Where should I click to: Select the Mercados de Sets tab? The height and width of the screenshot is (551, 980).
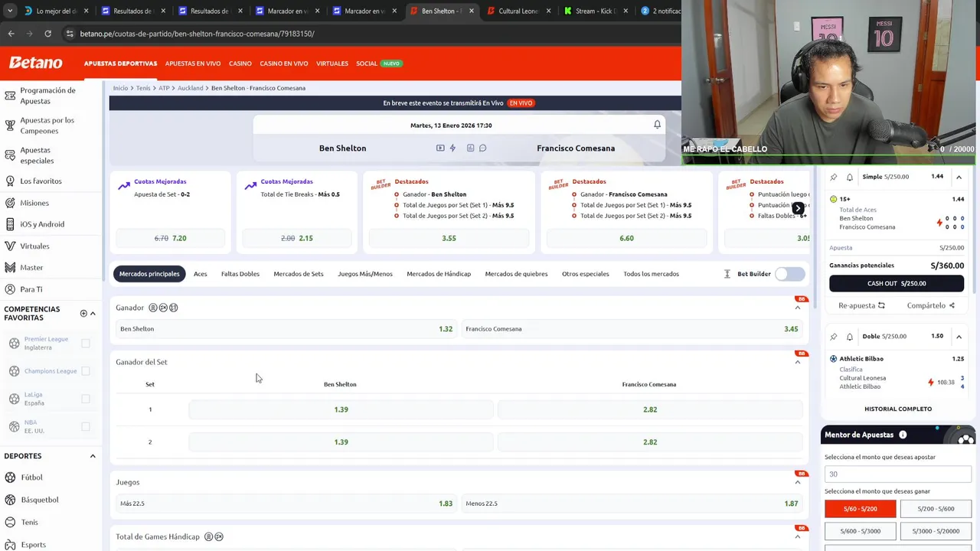pyautogui.click(x=299, y=274)
